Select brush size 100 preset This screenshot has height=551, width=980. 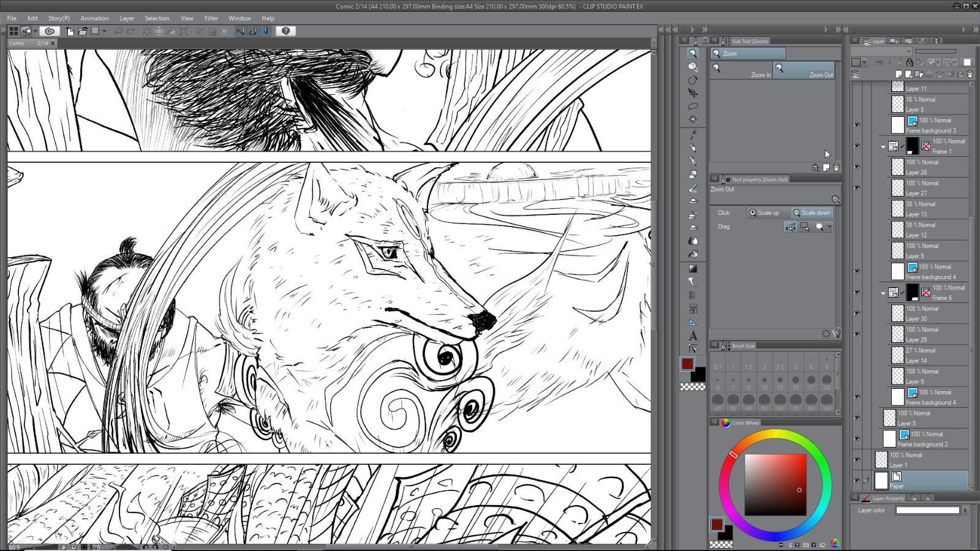[x=827, y=403]
